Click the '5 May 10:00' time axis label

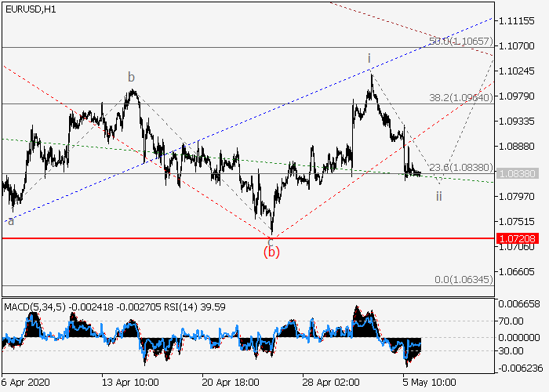[x=429, y=383]
